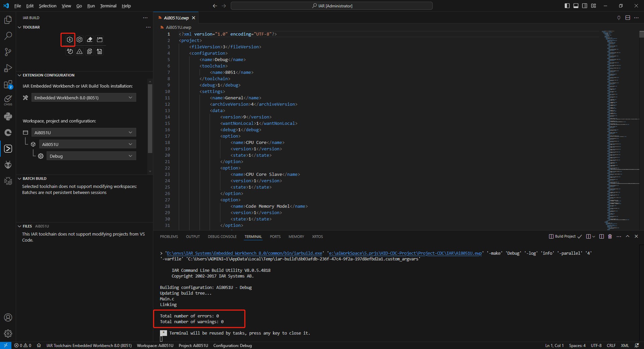
Task: Open IAR Embedded Workbench toolbar icon
Action: (x=100, y=40)
